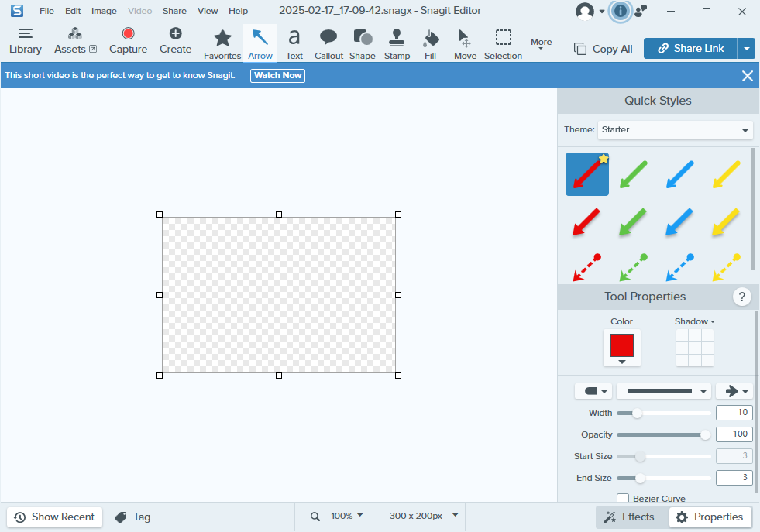Click the End Size slider
Viewport: 760px width, 532px height.
663,479
